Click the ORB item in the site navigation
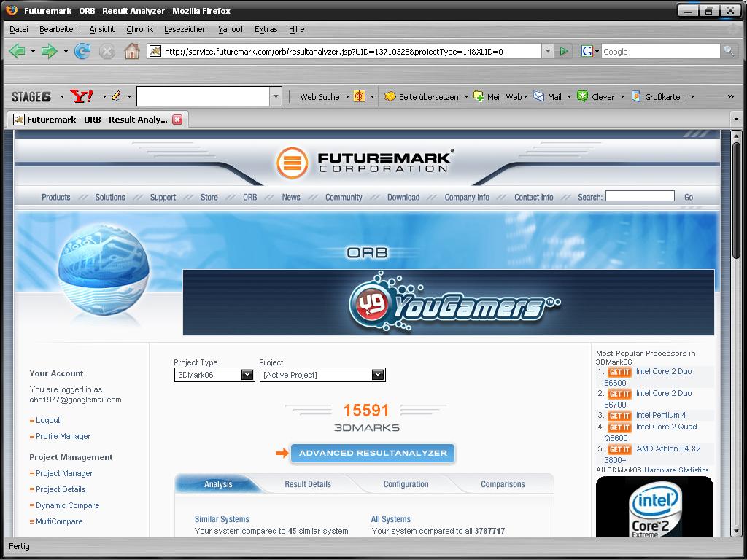 coord(249,197)
